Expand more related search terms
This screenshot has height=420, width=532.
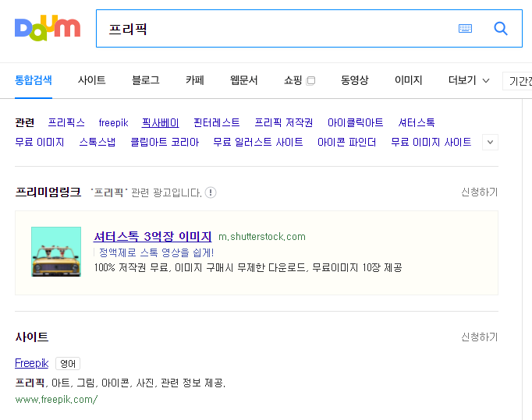491,143
